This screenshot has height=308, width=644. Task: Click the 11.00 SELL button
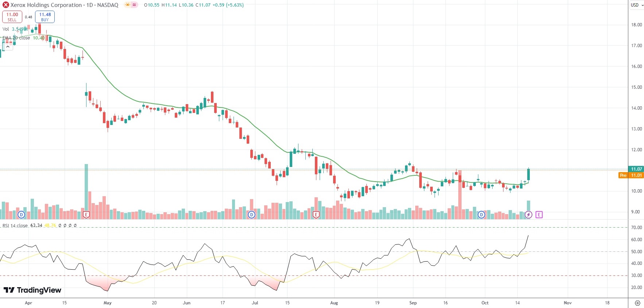pos(12,17)
